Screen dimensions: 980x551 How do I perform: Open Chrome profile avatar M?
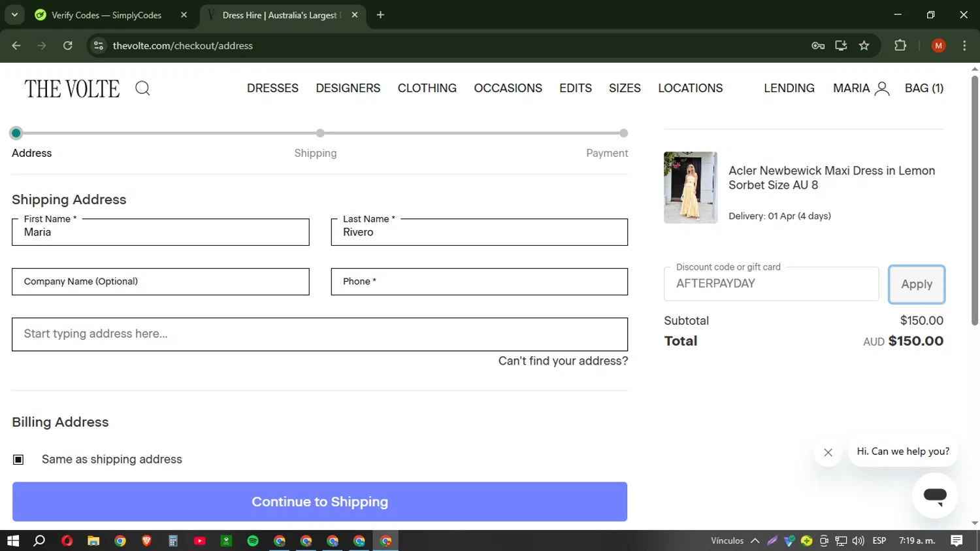click(939, 46)
